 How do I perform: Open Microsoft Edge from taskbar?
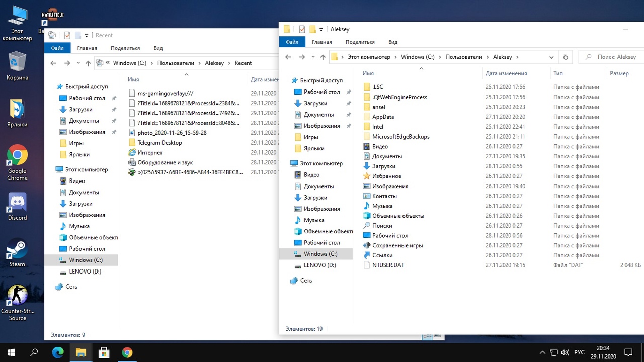coord(58,352)
